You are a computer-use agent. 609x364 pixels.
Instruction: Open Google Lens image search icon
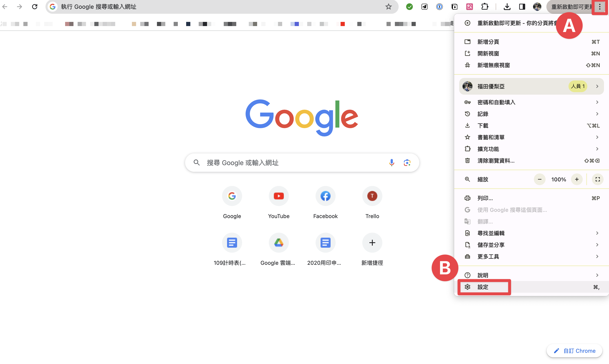pos(407,163)
